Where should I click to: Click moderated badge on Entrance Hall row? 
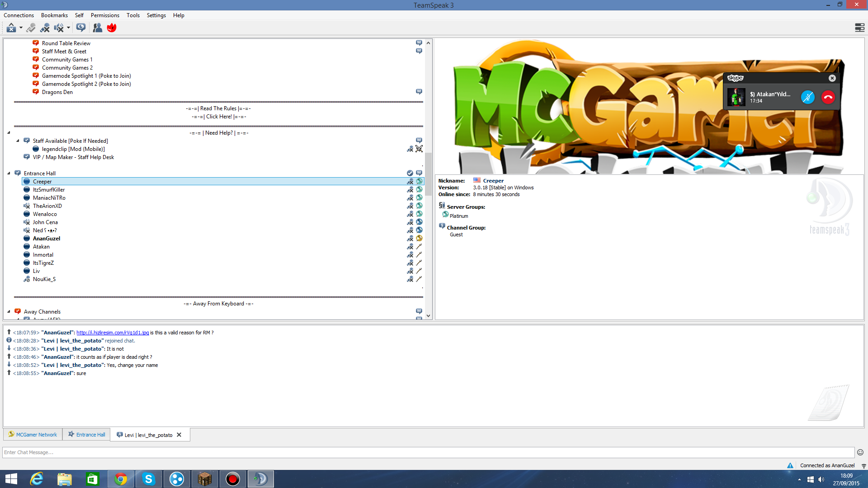point(419,173)
